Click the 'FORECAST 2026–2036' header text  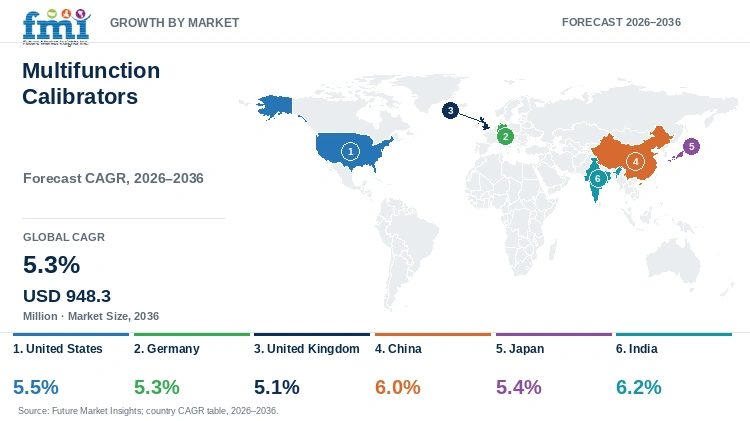pos(621,22)
